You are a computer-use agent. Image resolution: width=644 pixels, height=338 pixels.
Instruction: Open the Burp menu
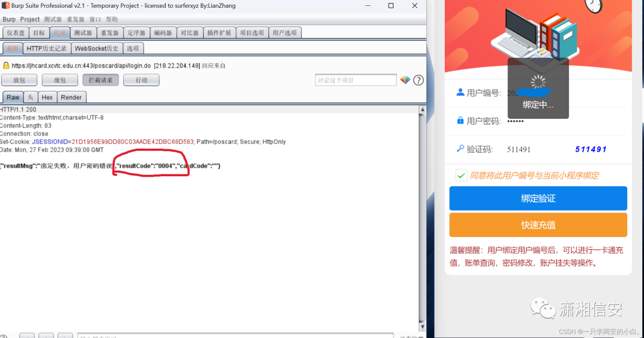pos(9,19)
